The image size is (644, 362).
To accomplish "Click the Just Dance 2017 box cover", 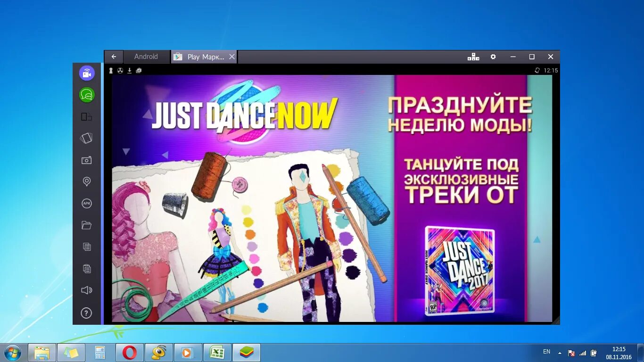I will [x=460, y=271].
